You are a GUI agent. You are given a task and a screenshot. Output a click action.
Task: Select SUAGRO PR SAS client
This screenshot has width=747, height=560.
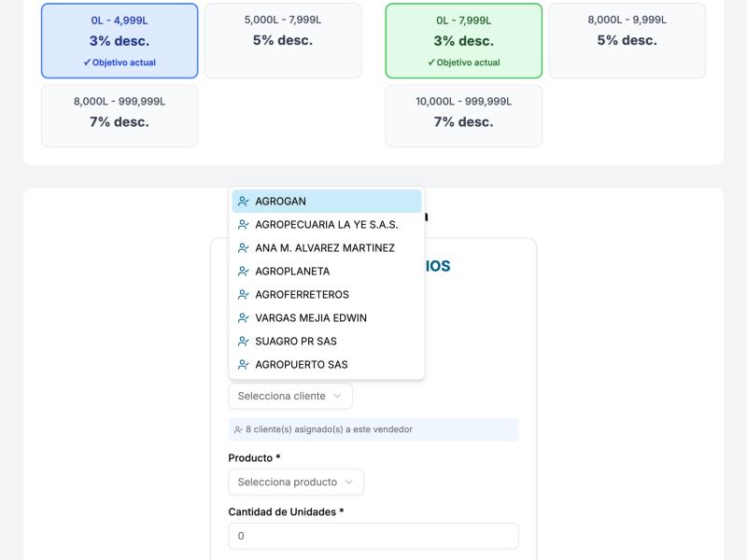pyautogui.click(x=326, y=341)
